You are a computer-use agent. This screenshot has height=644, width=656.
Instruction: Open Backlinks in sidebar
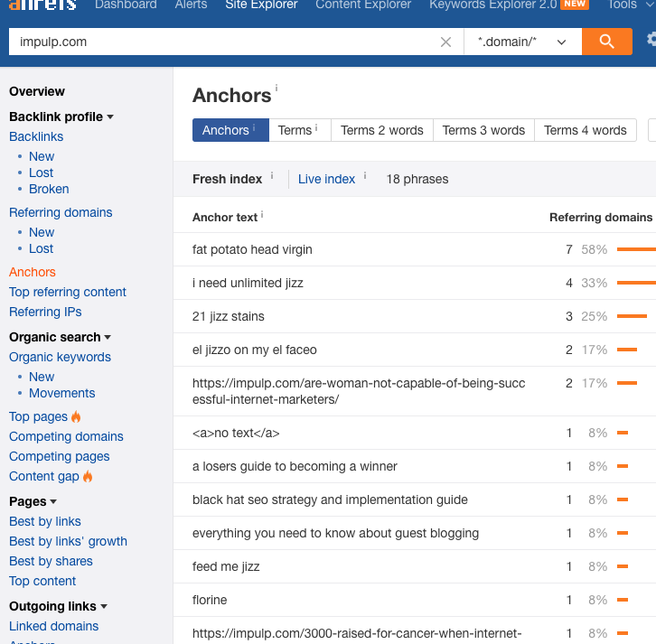36,136
